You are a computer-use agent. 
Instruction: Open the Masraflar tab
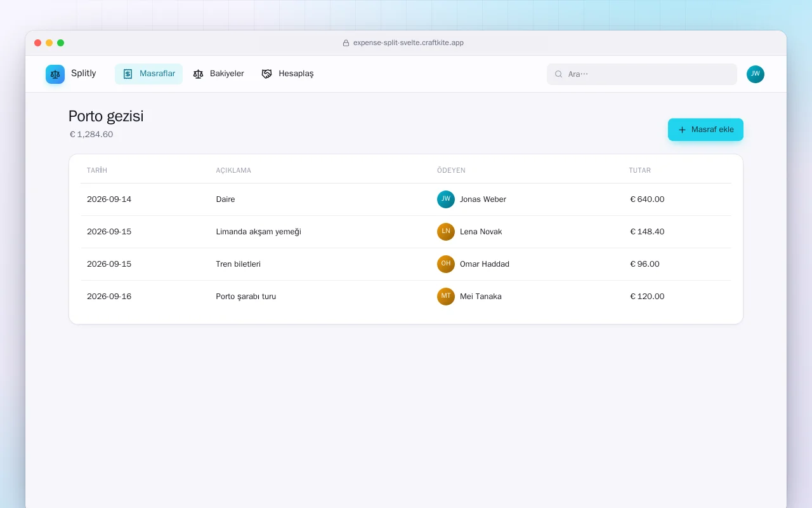[x=148, y=74]
